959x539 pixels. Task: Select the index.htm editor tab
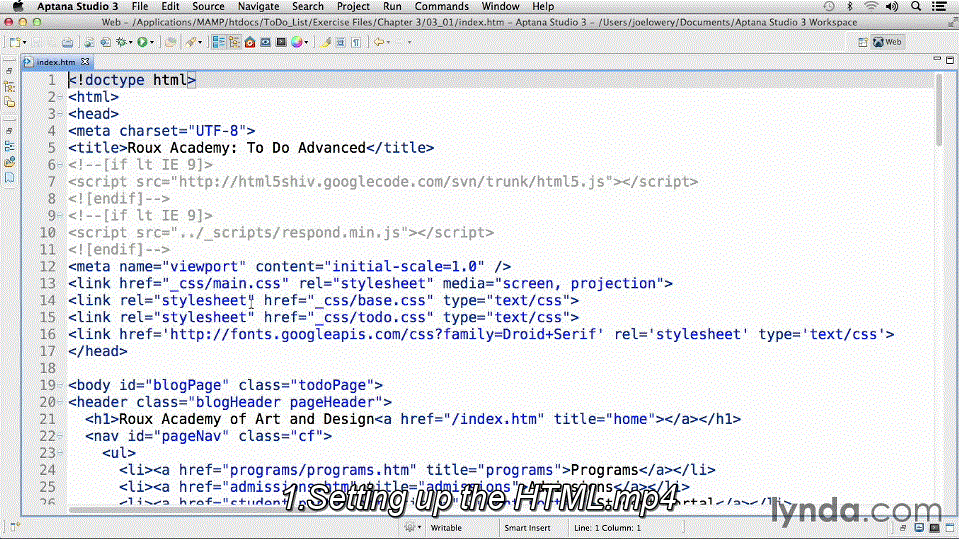[56, 62]
